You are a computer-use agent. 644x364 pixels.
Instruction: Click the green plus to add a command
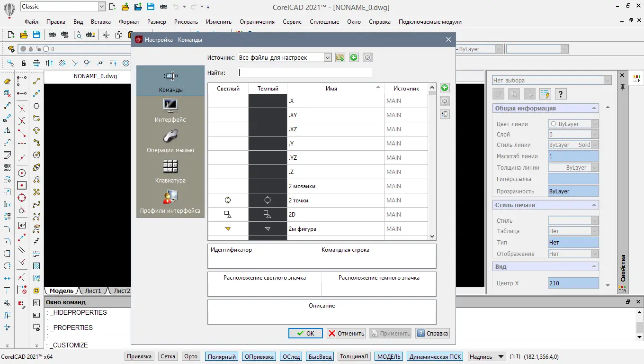tap(444, 87)
